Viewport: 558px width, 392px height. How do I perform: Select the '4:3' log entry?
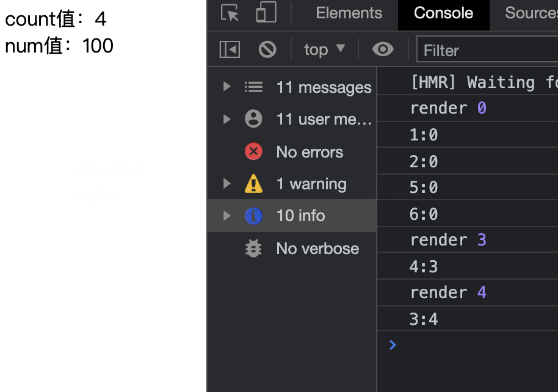(x=468, y=266)
